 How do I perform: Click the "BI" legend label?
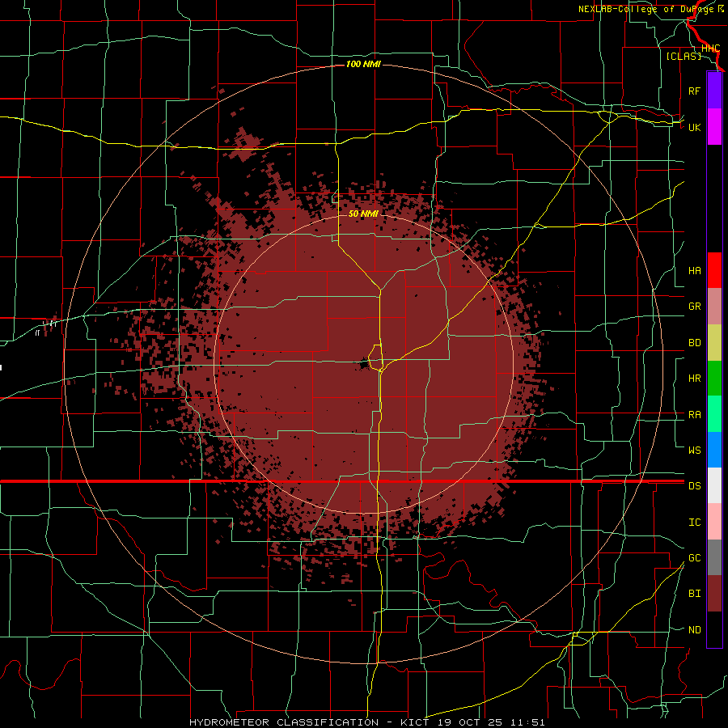point(694,594)
